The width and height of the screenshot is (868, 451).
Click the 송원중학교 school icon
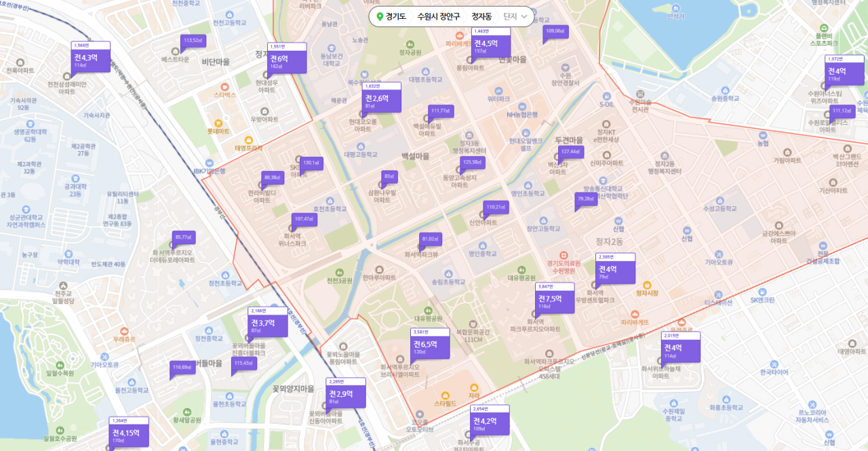click(x=724, y=90)
